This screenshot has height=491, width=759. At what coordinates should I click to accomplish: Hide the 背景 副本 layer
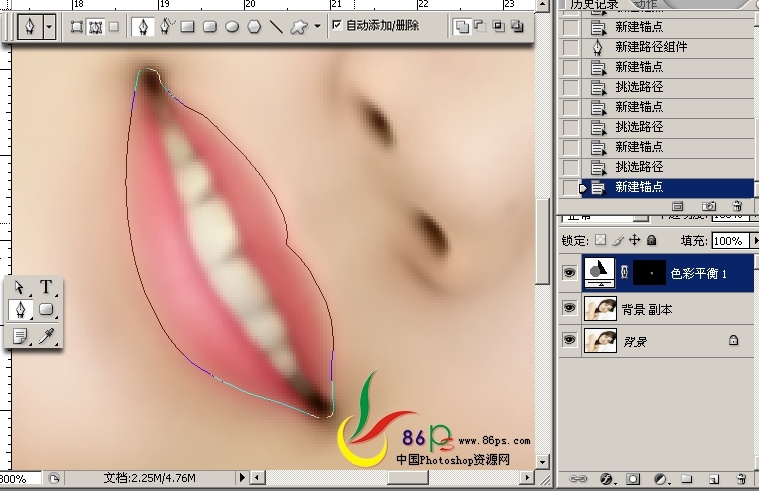click(x=570, y=308)
